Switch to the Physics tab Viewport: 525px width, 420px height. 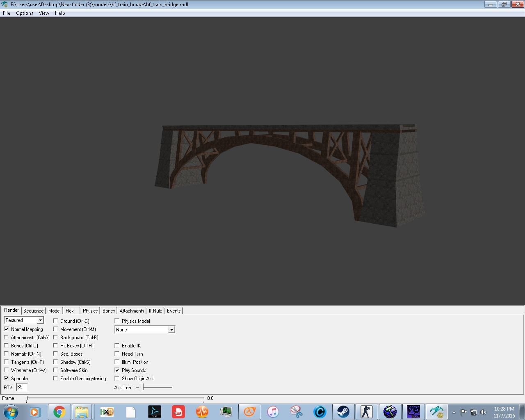(x=90, y=310)
